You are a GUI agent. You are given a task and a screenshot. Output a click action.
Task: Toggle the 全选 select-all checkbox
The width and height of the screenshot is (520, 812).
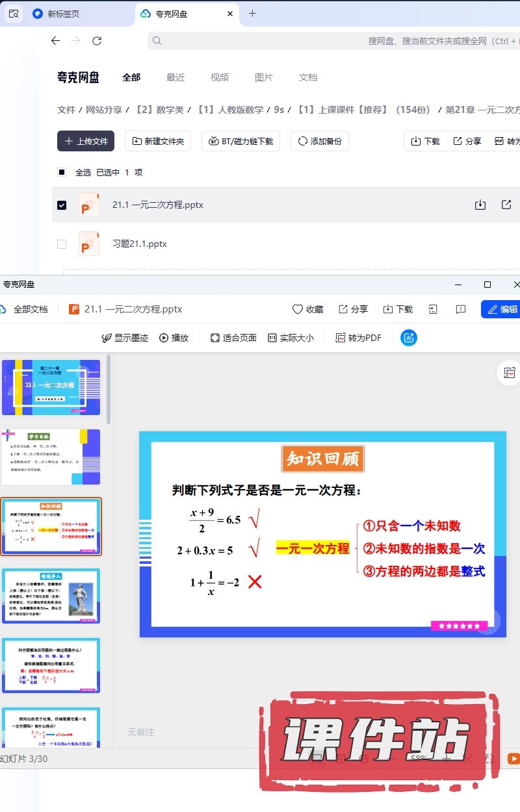62,172
